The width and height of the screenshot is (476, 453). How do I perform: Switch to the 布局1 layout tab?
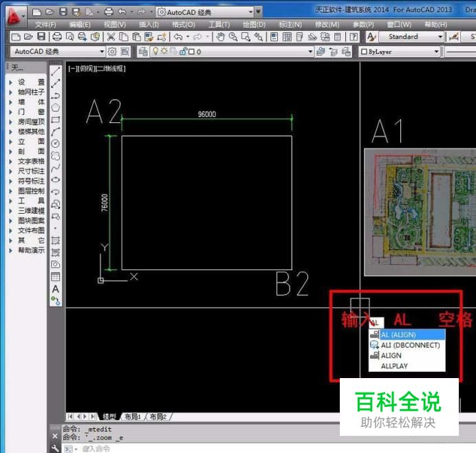tap(133, 417)
